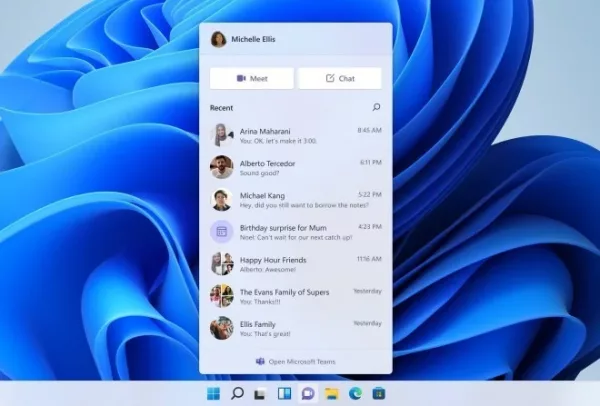The width and height of the screenshot is (600, 406).
Task: Toggle the Teams Chat taskbar icon
Action: click(x=308, y=393)
